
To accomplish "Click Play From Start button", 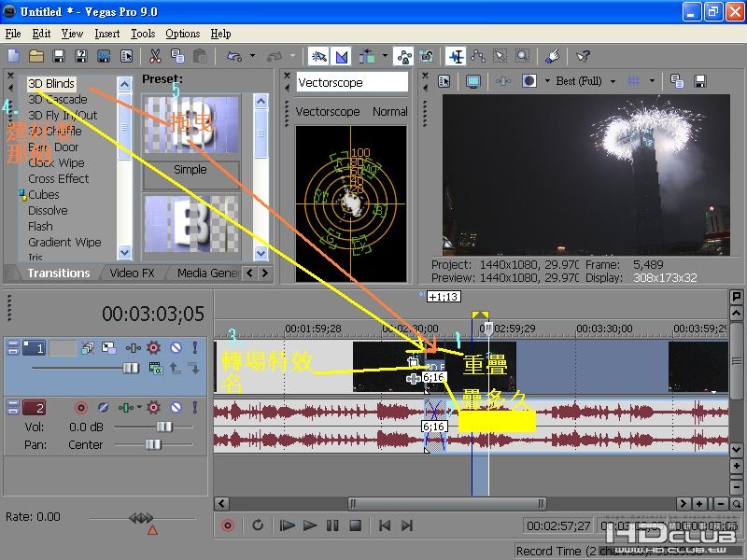I will click(x=287, y=525).
